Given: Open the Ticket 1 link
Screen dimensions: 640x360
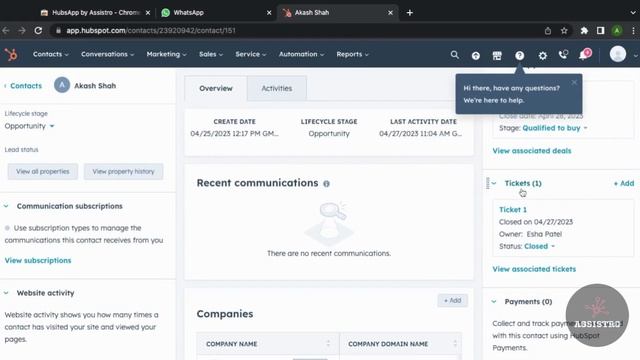Looking at the screenshot, I should coord(513,209).
